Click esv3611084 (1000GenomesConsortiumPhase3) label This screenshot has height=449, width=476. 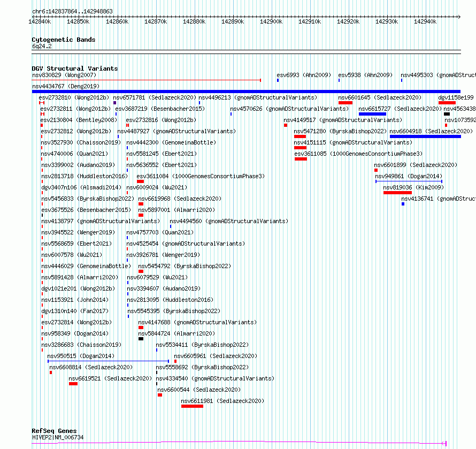[x=201, y=176]
